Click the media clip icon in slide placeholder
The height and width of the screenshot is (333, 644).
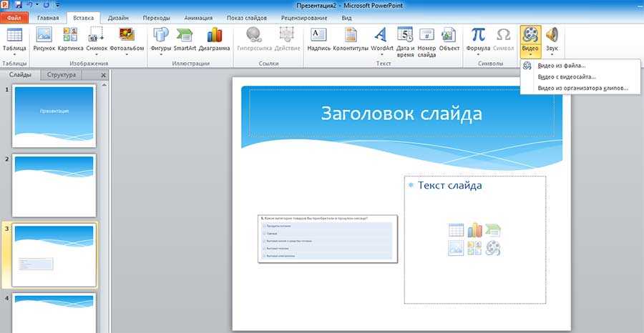pyautogui.click(x=493, y=248)
